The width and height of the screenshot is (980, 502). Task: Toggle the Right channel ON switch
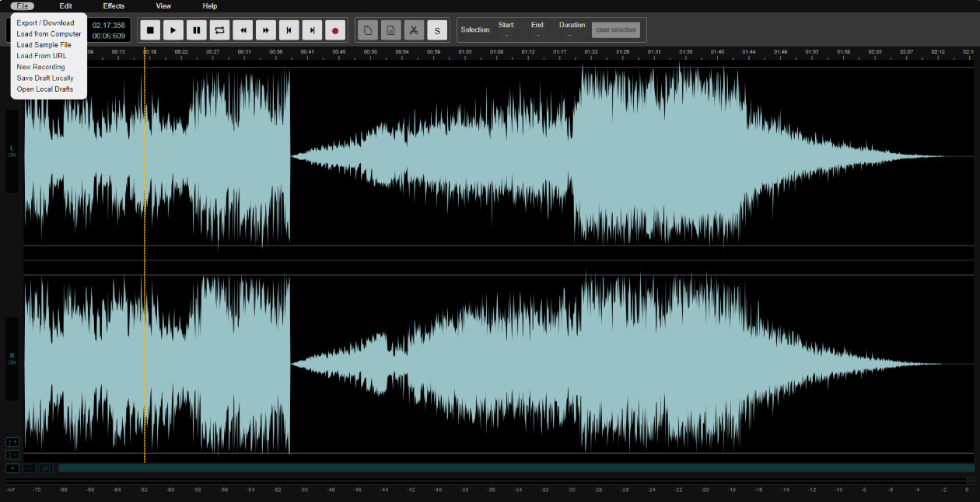12,359
